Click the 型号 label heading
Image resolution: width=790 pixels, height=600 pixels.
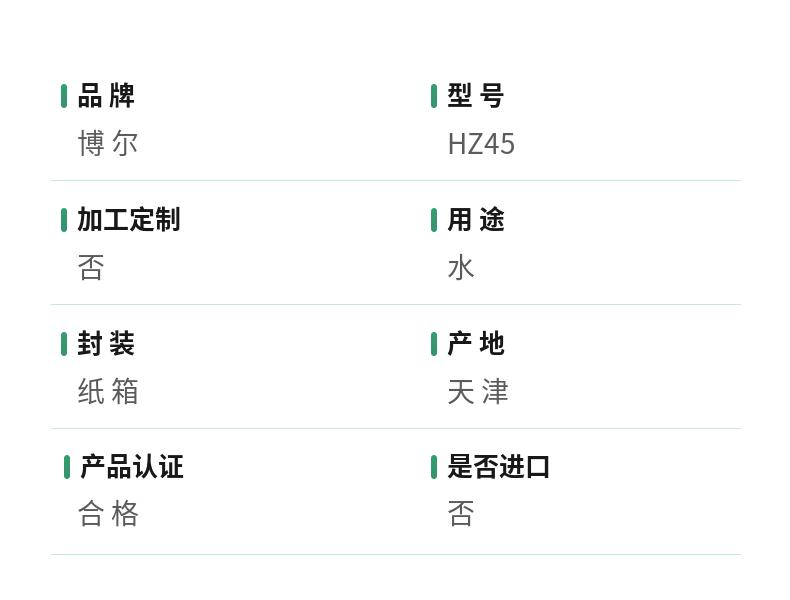(476, 96)
